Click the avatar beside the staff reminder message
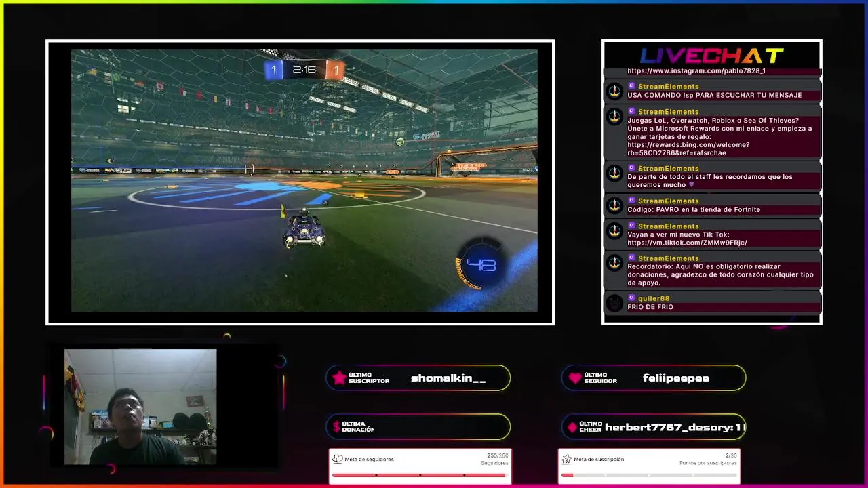Screen dimensions: 868x488 coord(614,173)
